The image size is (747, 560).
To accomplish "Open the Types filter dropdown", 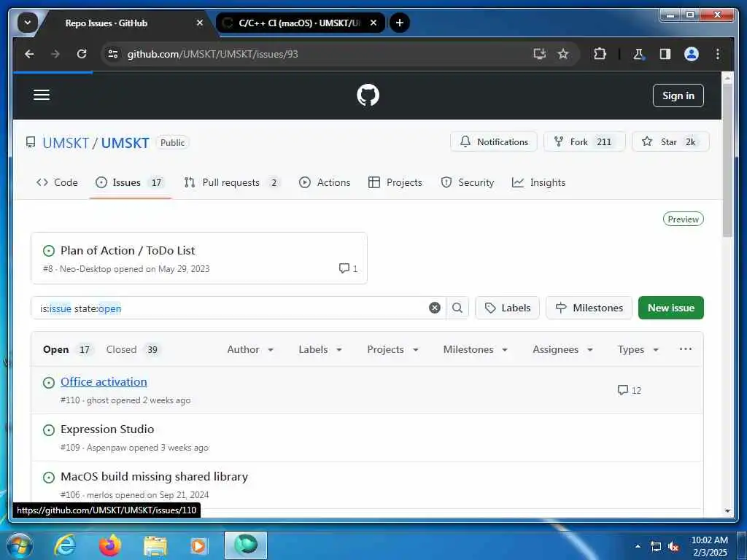I will point(638,349).
